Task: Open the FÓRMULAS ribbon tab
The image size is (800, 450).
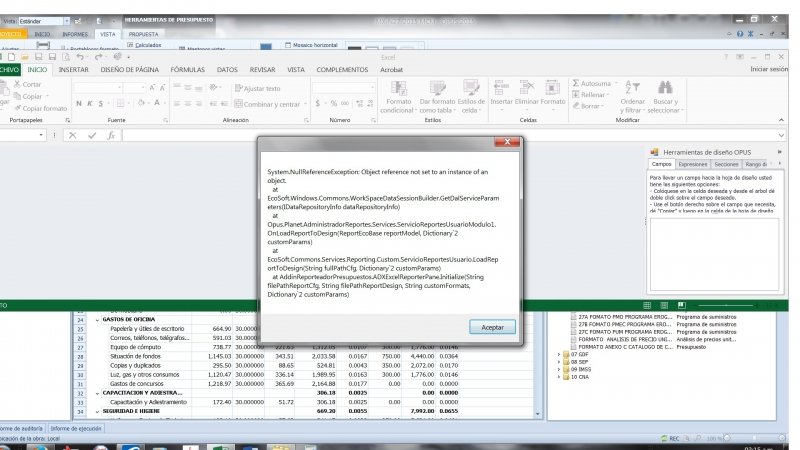Action: 187,70
